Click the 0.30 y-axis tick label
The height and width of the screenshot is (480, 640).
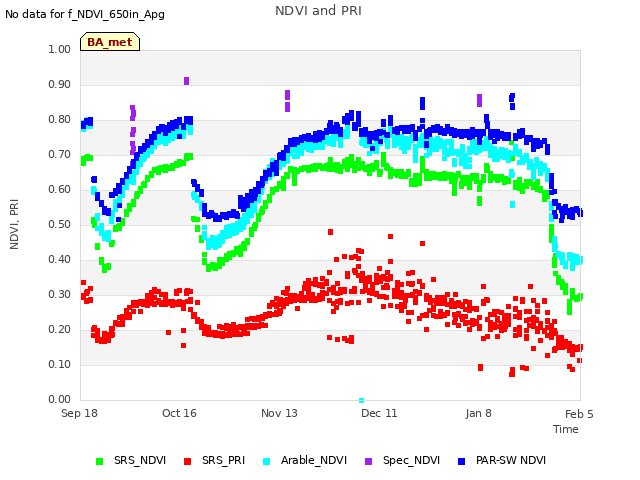point(60,294)
